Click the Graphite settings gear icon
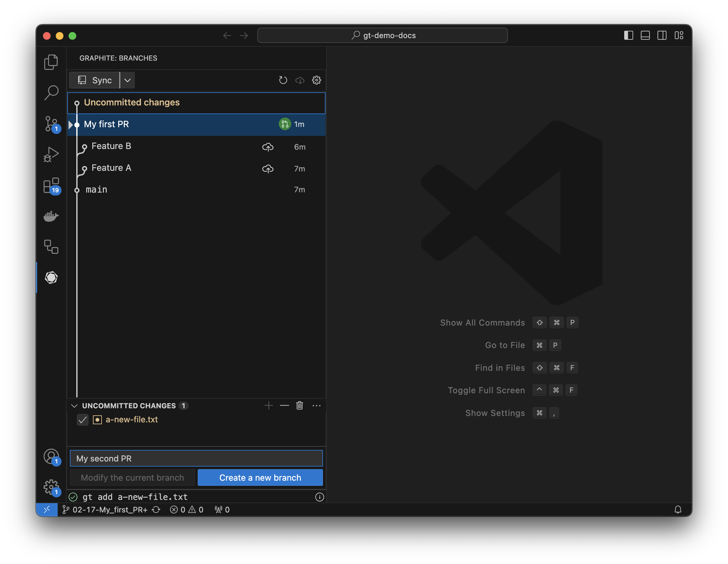This screenshot has width=728, height=564. [x=317, y=80]
